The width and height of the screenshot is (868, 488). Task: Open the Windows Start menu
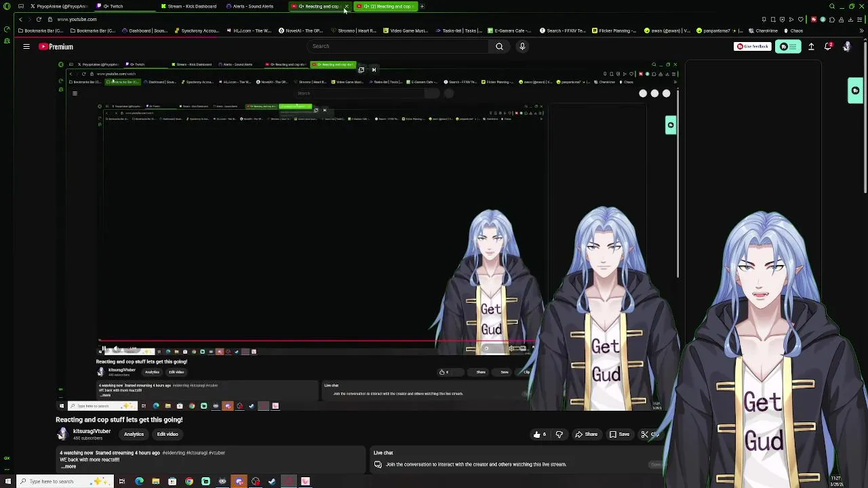coord(7,481)
